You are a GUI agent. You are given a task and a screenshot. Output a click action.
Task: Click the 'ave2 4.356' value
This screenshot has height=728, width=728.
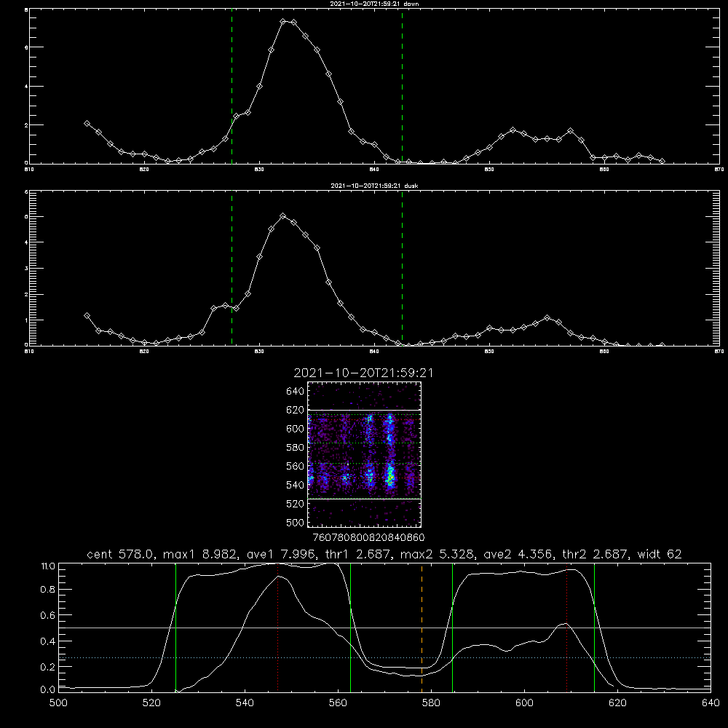[x=519, y=554]
